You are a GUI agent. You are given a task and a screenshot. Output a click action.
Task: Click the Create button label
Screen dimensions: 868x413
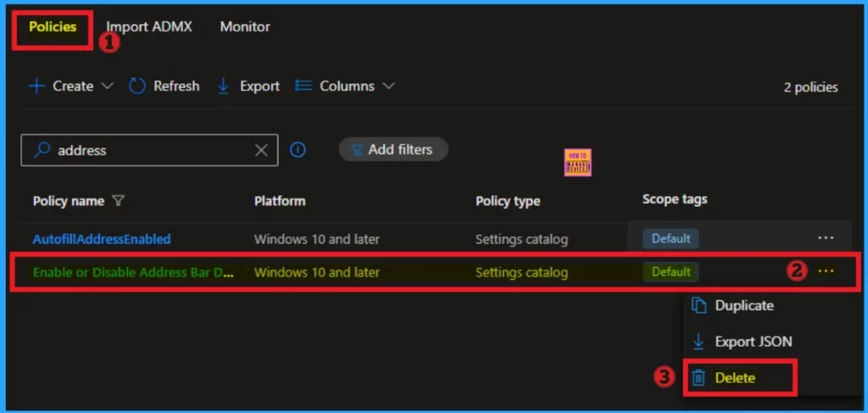(x=73, y=87)
